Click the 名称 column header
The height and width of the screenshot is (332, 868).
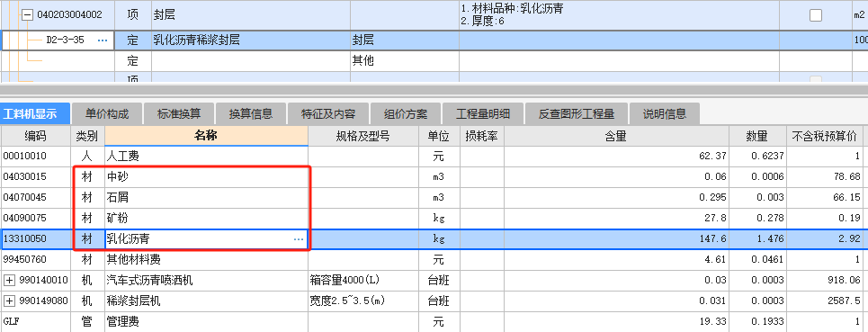pyautogui.click(x=206, y=136)
